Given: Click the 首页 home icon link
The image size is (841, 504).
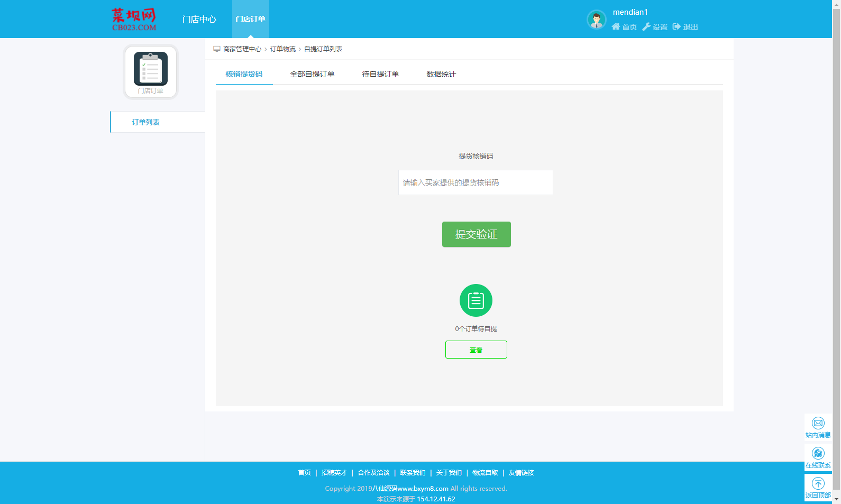Looking at the screenshot, I should pyautogui.click(x=624, y=27).
